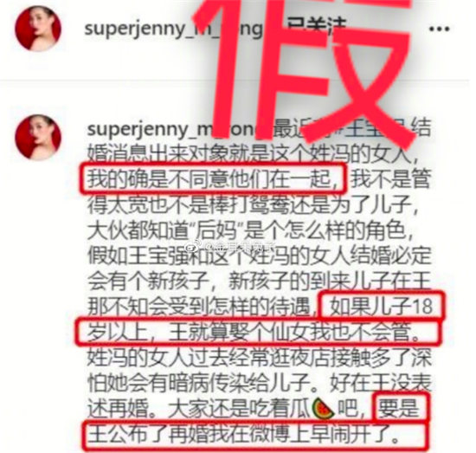The image size is (476, 453).
Task: Tap the commenter's avatar beside the caption
Action: click(x=38, y=138)
